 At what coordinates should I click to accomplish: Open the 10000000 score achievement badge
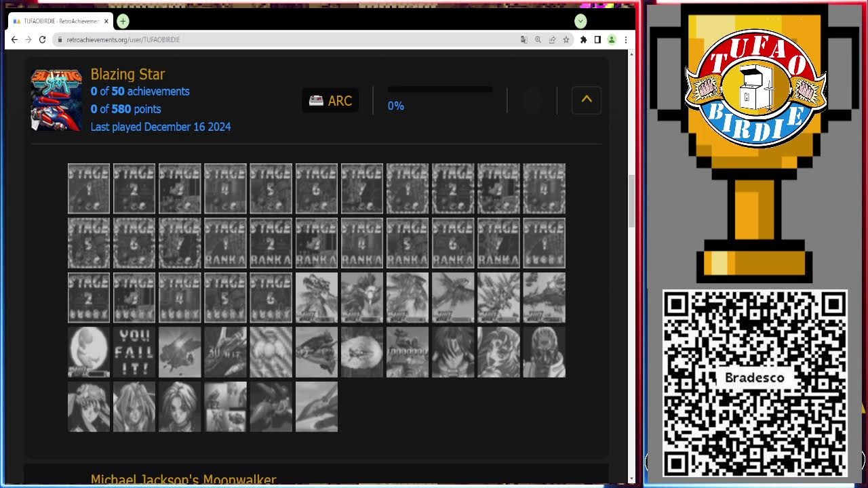[x=407, y=352]
